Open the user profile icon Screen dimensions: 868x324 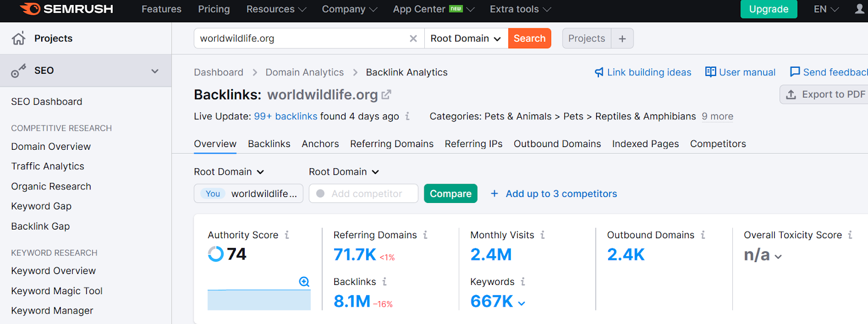859,9
